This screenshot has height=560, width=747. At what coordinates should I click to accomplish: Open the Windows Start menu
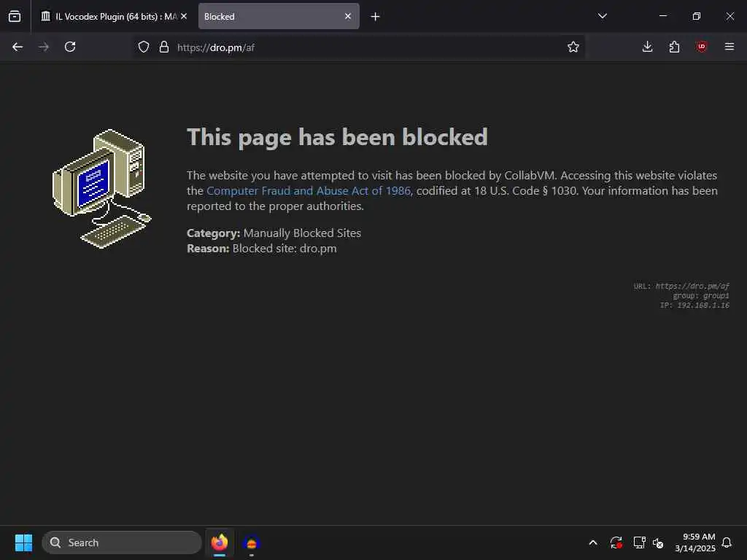23,542
